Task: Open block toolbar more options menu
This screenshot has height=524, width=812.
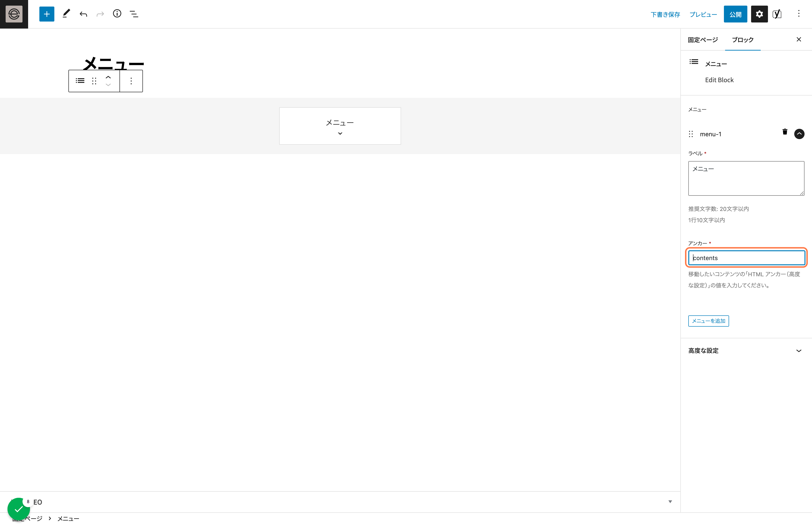Action: pyautogui.click(x=131, y=81)
